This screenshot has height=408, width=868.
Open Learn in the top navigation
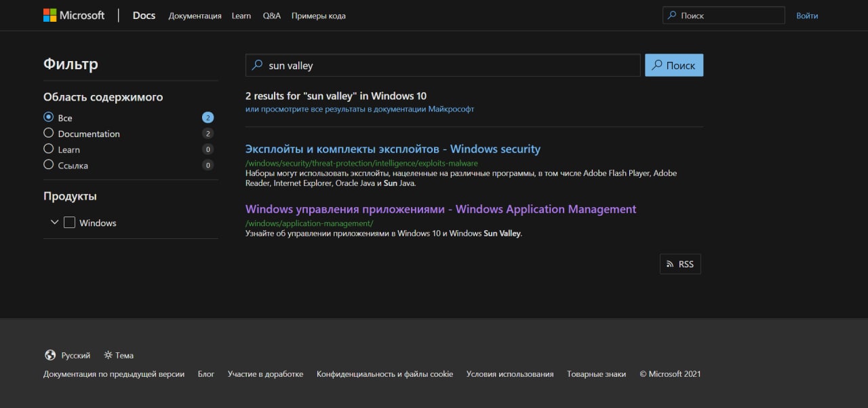pos(241,16)
